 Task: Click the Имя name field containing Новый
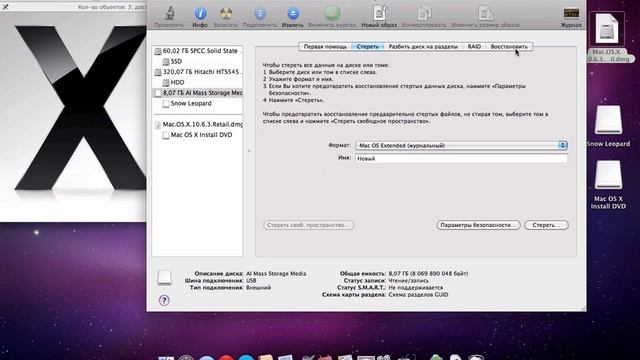tap(461, 158)
